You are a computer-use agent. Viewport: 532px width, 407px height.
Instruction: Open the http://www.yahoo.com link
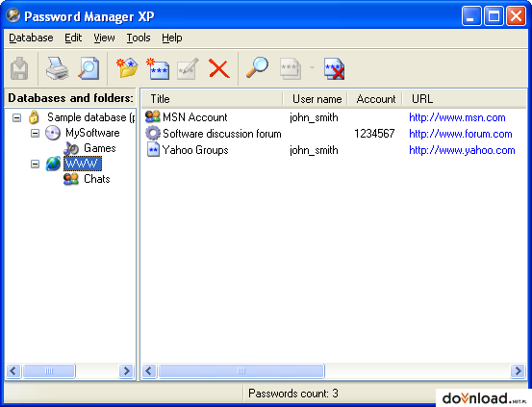[x=462, y=150]
